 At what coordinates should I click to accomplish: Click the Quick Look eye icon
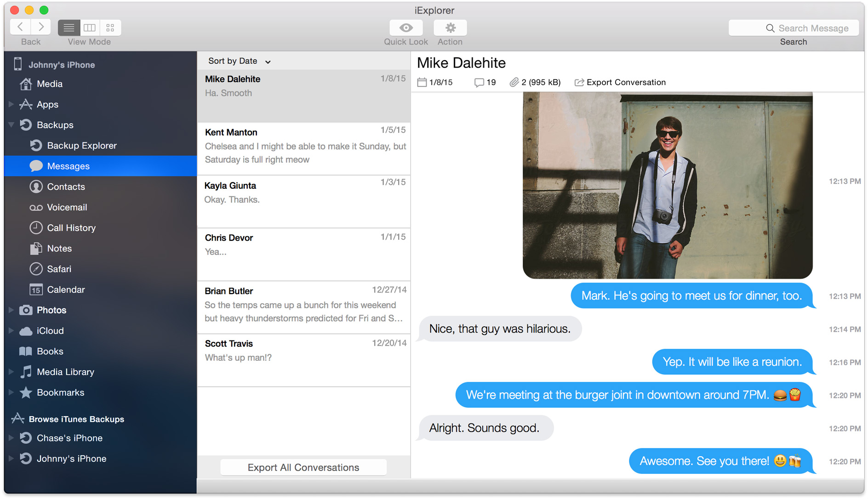pyautogui.click(x=405, y=28)
